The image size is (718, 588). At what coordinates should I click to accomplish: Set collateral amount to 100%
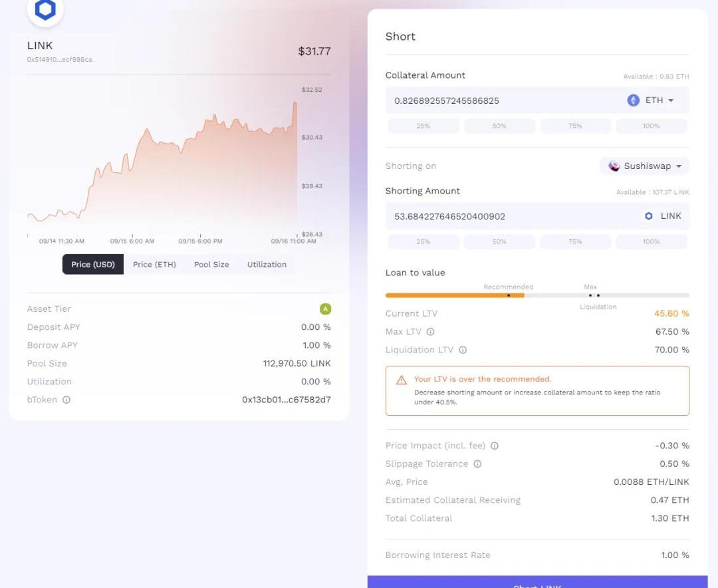(x=651, y=126)
